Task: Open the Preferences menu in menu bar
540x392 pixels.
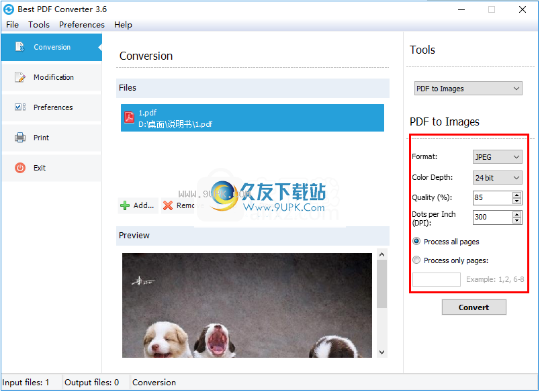Action: [82, 25]
